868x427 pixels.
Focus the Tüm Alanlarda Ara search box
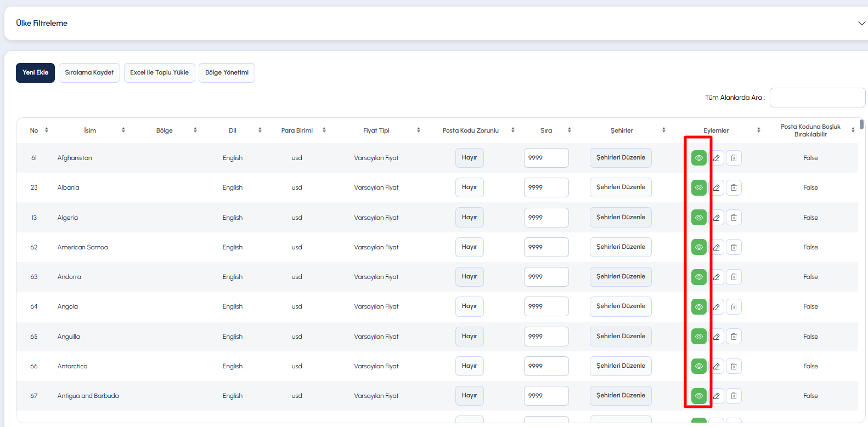pos(818,98)
